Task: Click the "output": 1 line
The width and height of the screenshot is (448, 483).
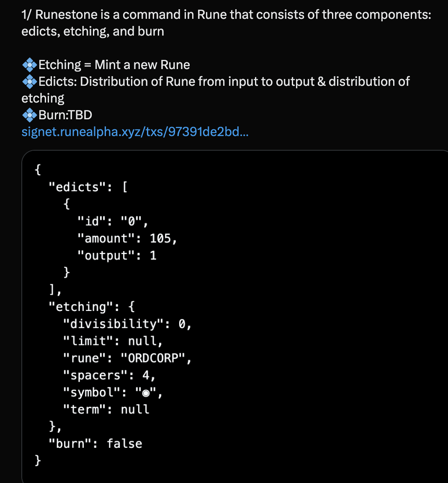Action: click(x=116, y=256)
